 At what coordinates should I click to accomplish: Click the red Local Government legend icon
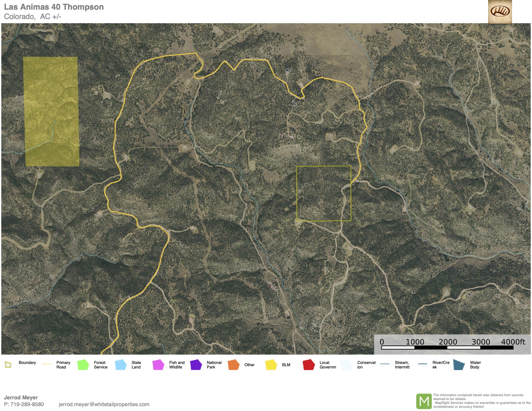(x=309, y=365)
